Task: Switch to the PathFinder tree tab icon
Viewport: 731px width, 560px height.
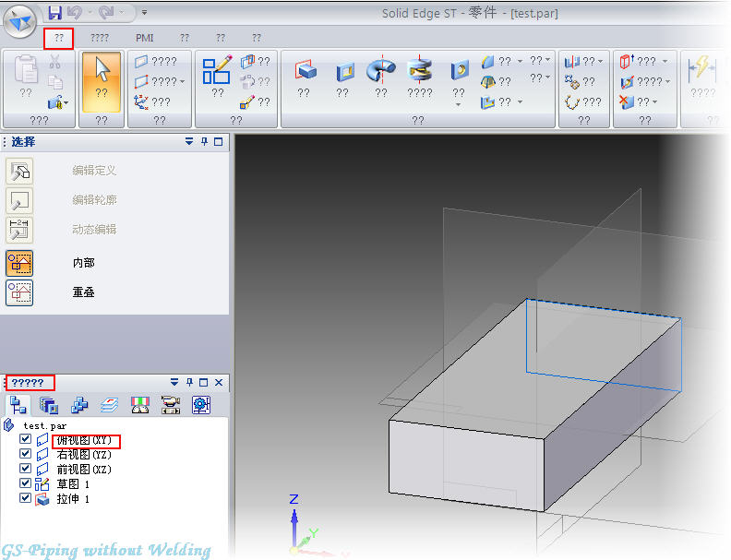Action: click(18, 405)
